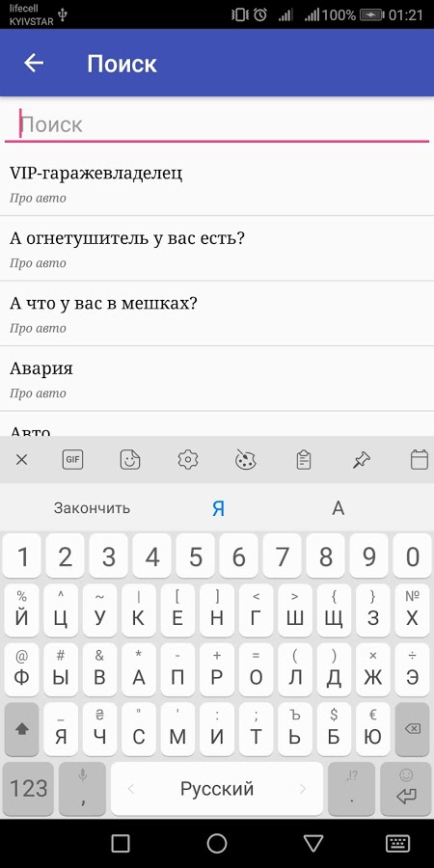
Task: Focus the "Поиск" search input field
Action: click(217, 124)
